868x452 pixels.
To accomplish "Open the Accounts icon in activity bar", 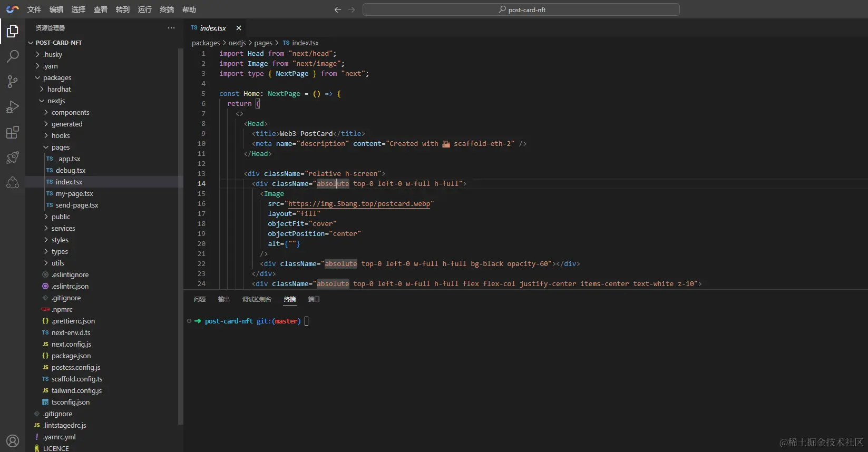I will coord(13,441).
